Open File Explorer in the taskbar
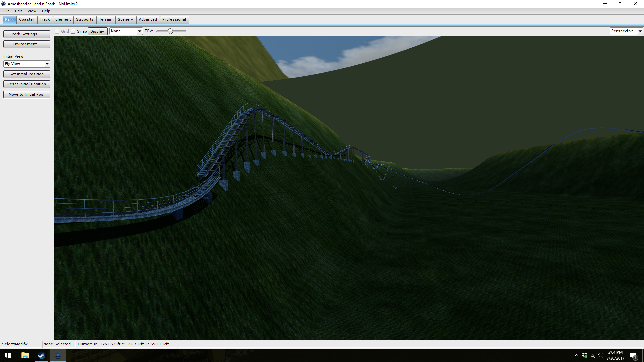 (25, 355)
